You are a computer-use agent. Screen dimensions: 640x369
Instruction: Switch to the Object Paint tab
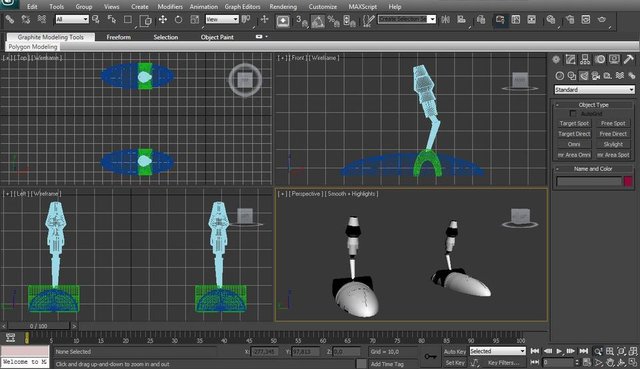(217, 37)
